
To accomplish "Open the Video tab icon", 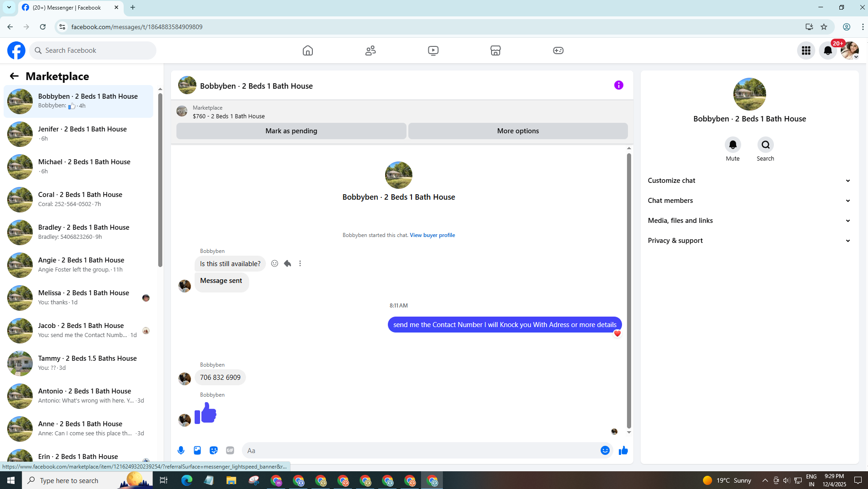I will (433, 50).
